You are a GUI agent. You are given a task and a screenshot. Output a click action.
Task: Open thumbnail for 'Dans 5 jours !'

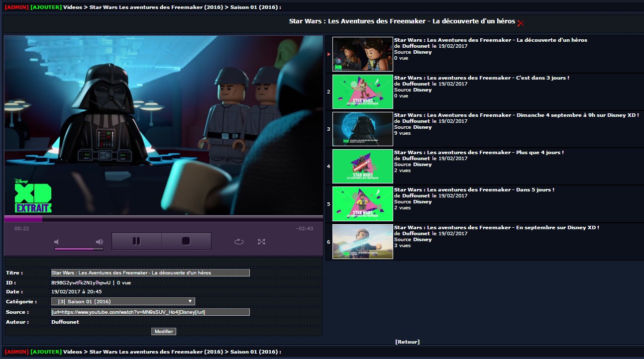coord(363,204)
